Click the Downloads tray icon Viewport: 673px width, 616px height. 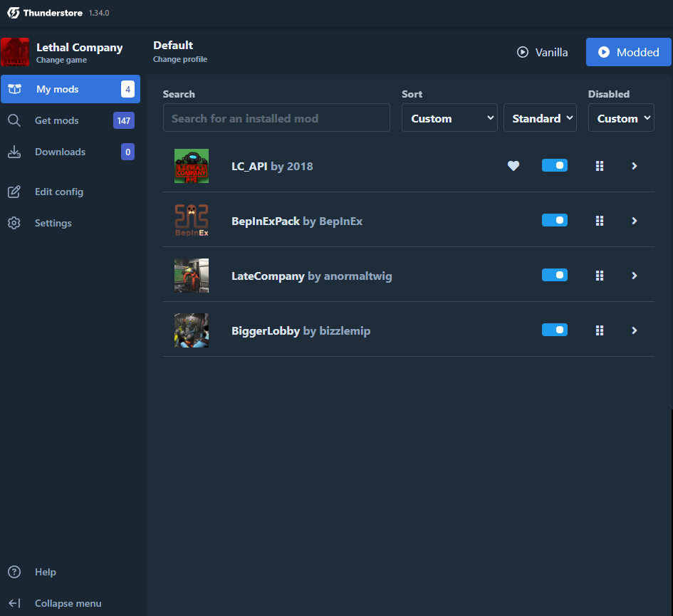tap(14, 152)
